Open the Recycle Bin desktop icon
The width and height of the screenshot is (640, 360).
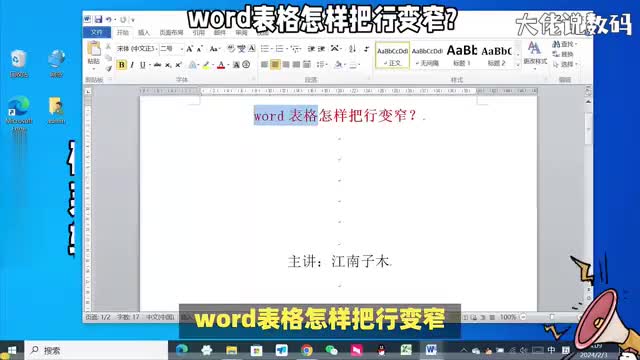tap(19, 63)
